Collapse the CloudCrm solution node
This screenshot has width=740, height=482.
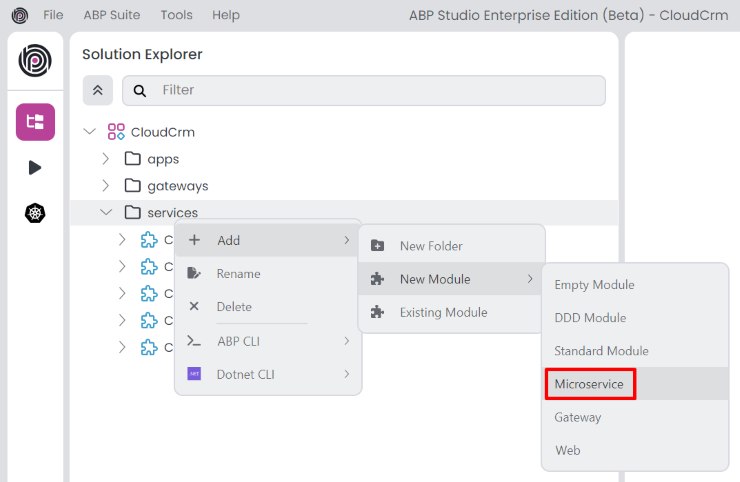click(x=90, y=132)
